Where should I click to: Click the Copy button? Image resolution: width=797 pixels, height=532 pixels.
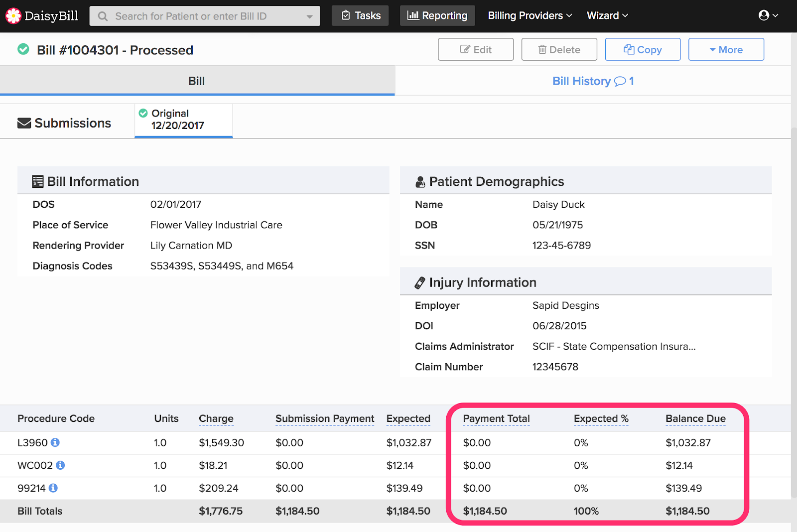tap(643, 49)
